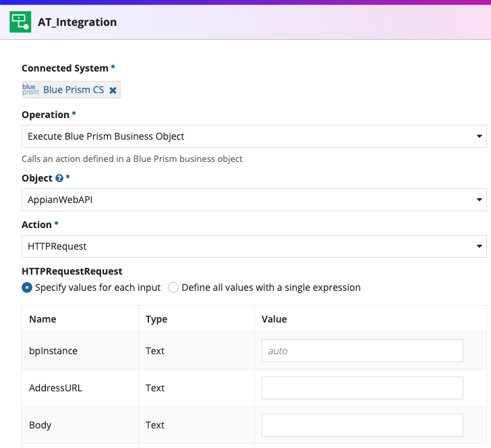Click the bpInstance value field

pyautogui.click(x=362, y=351)
